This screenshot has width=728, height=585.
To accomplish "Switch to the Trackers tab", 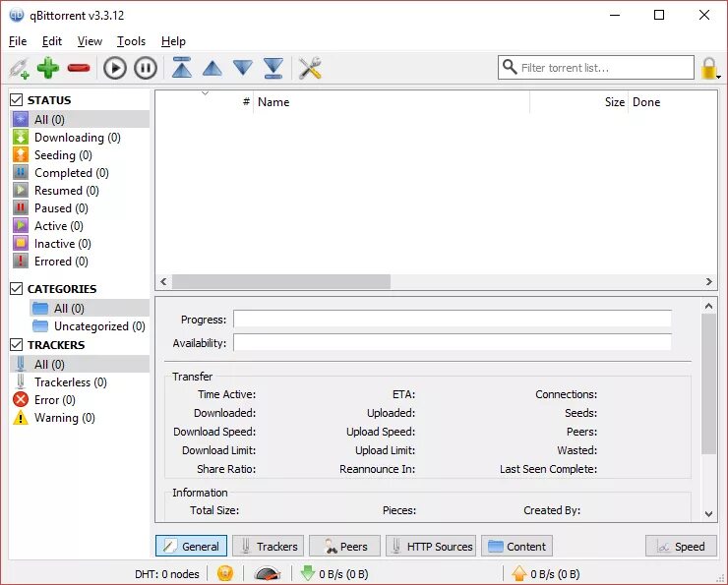I will click(x=269, y=546).
